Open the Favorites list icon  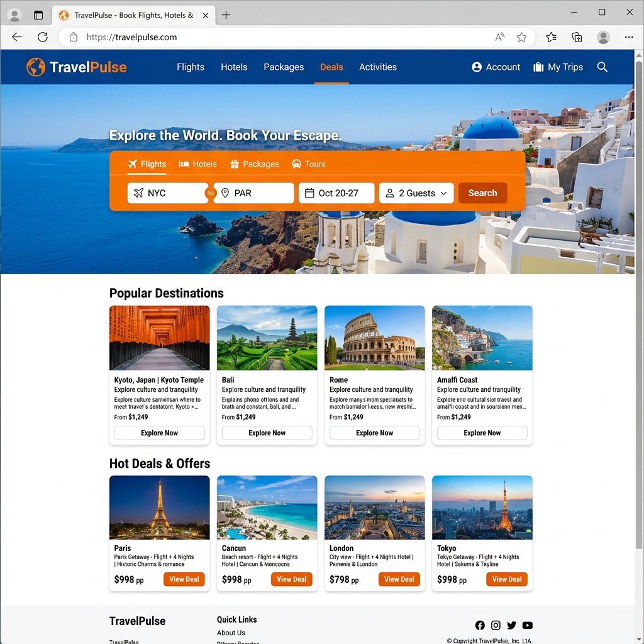551,37
